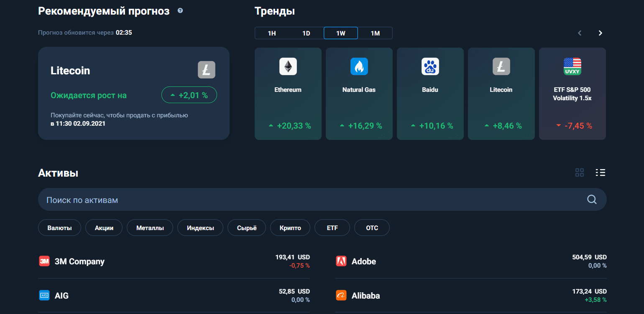644x314 pixels.
Task: Click the 173,24 USD price
Action: [x=589, y=291]
